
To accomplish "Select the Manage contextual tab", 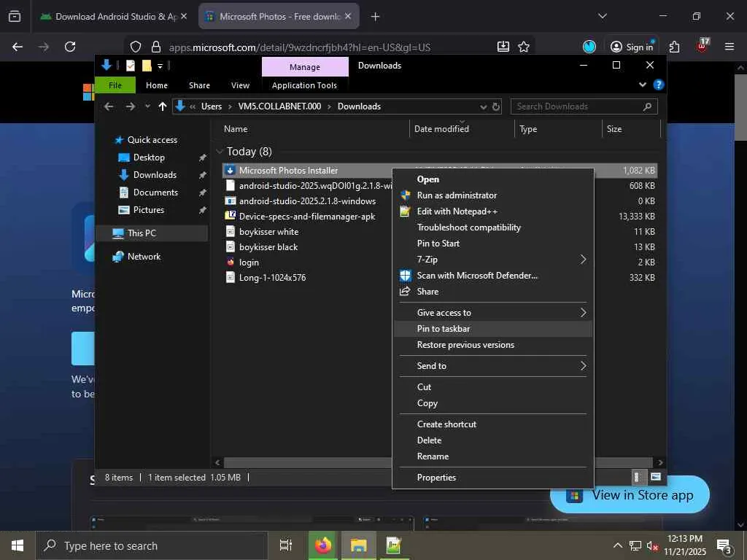I will (x=305, y=67).
